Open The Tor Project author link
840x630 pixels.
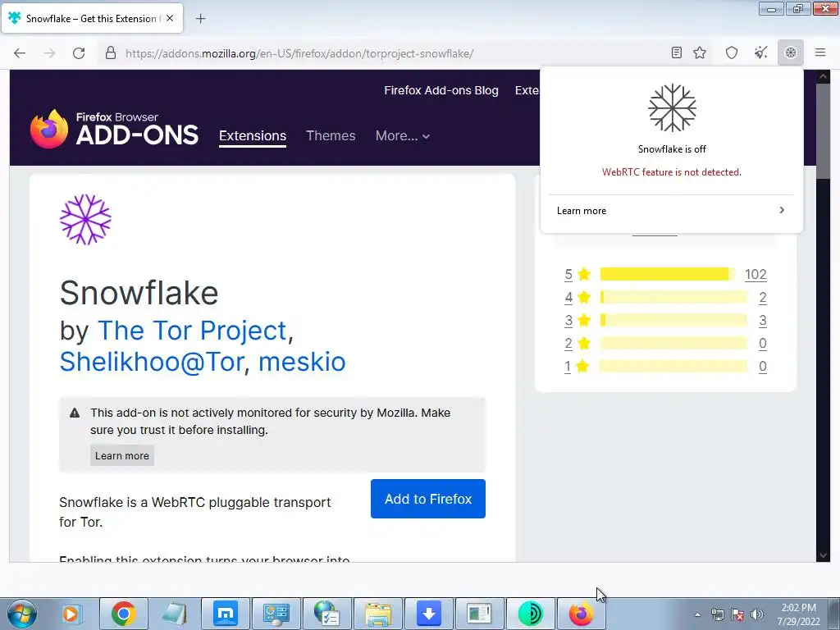point(192,330)
